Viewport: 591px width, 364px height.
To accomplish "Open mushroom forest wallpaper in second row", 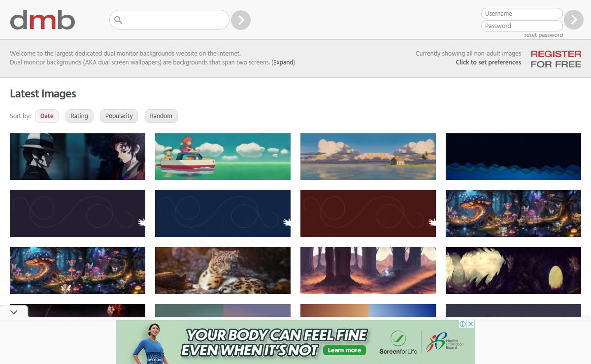I will click(x=513, y=213).
